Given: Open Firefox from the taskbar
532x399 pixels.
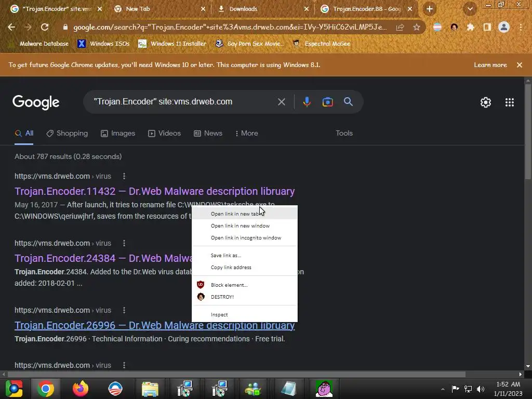Looking at the screenshot, I should coord(81,389).
